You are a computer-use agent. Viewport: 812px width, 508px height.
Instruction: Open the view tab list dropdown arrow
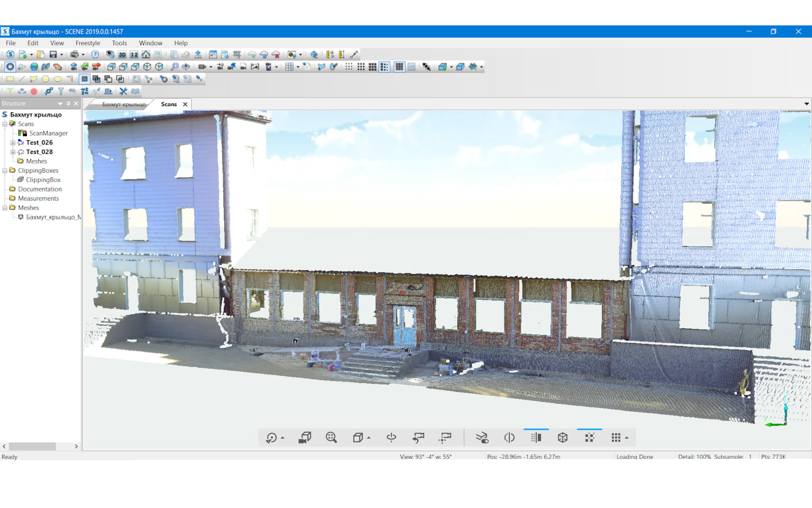pos(806,104)
